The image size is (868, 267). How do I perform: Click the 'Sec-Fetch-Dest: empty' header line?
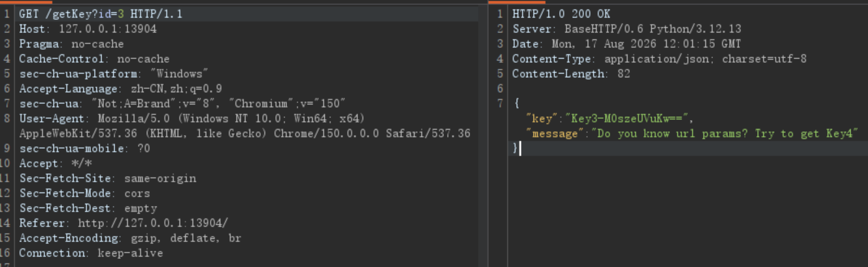tap(88, 208)
